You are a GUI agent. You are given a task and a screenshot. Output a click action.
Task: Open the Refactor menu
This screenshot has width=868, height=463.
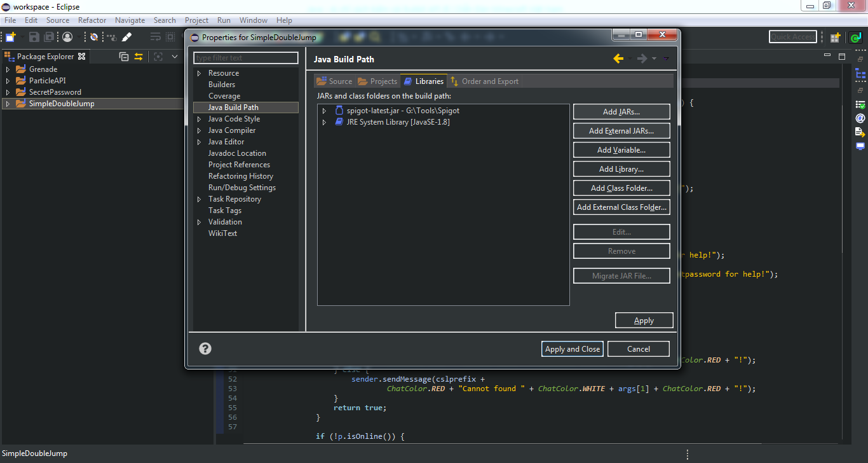click(92, 20)
